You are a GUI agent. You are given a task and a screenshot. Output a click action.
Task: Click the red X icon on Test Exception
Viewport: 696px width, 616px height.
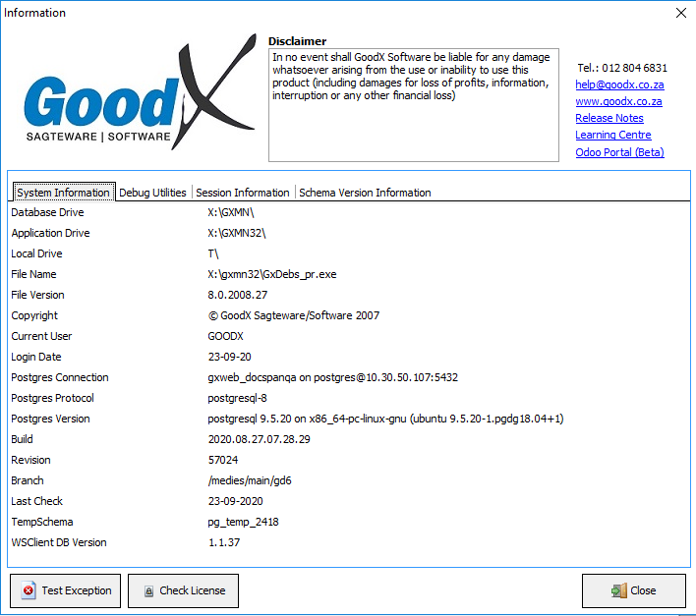click(x=29, y=590)
